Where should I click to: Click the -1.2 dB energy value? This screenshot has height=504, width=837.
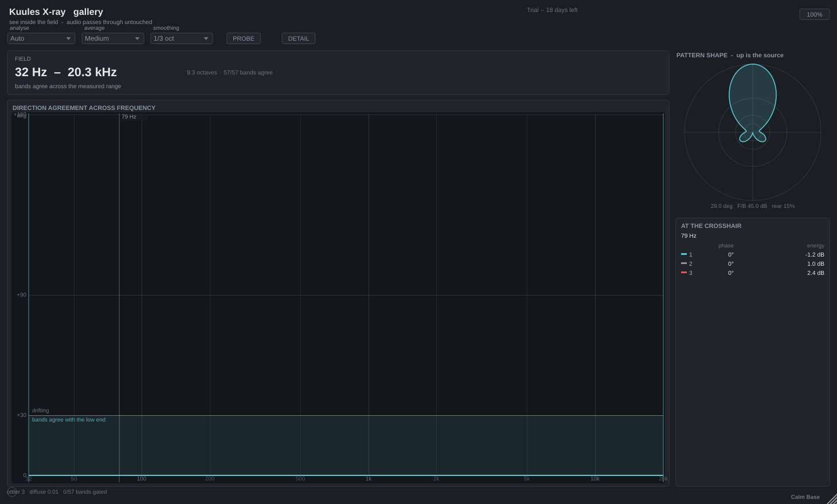click(x=815, y=255)
